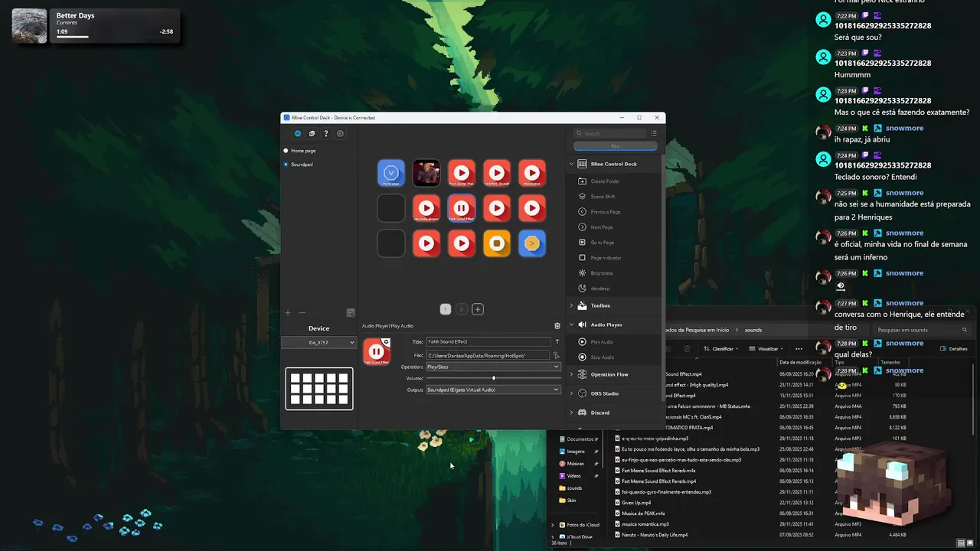980x551 pixels.
Task: Switch to deck page 1
Action: tap(445, 309)
